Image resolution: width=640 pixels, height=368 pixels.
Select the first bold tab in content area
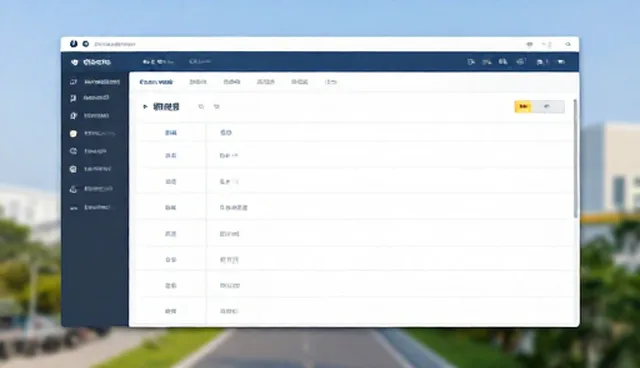click(156, 82)
